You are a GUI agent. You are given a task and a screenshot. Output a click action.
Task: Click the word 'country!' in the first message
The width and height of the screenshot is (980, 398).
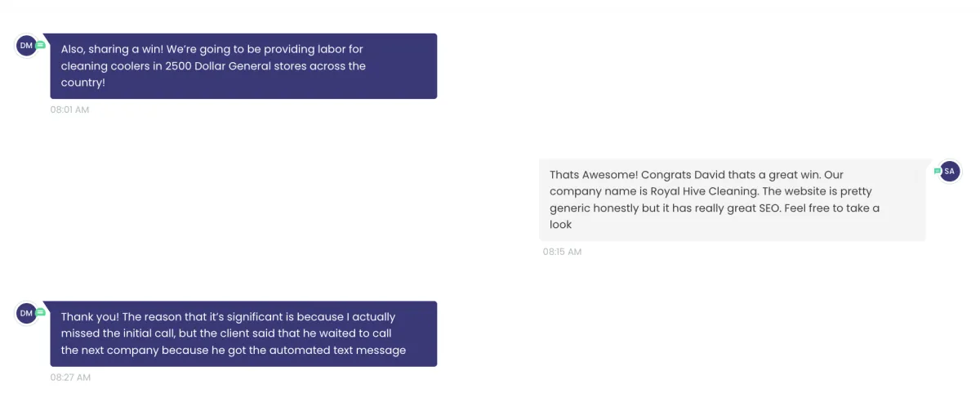pos(83,83)
